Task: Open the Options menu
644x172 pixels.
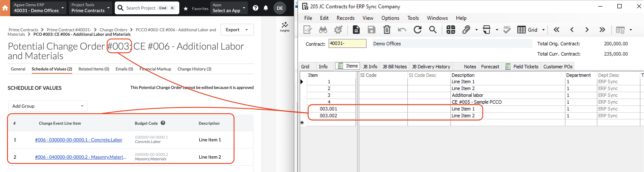Action: click(x=390, y=18)
